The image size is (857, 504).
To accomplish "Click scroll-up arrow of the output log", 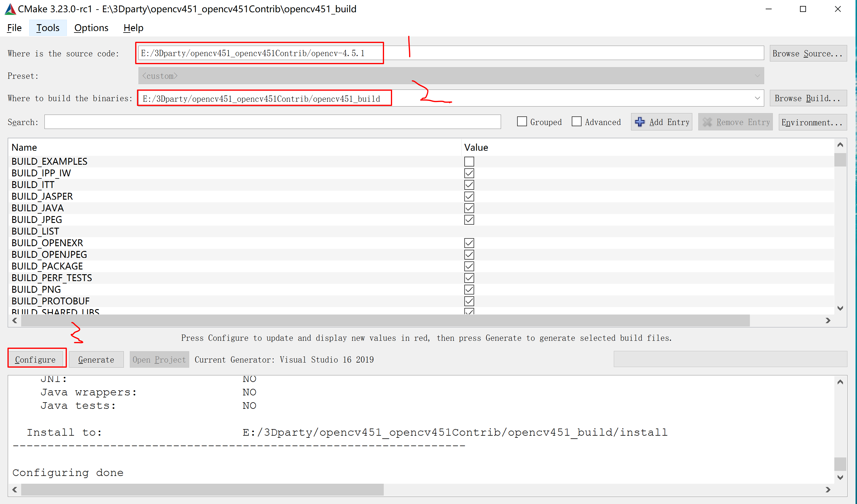I will point(840,382).
